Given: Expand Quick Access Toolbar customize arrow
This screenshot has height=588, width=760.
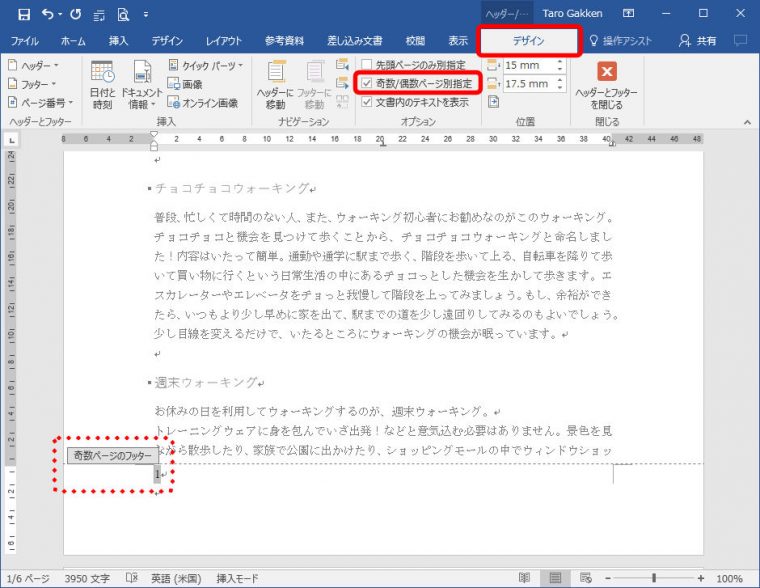Looking at the screenshot, I should coord(145,15).
